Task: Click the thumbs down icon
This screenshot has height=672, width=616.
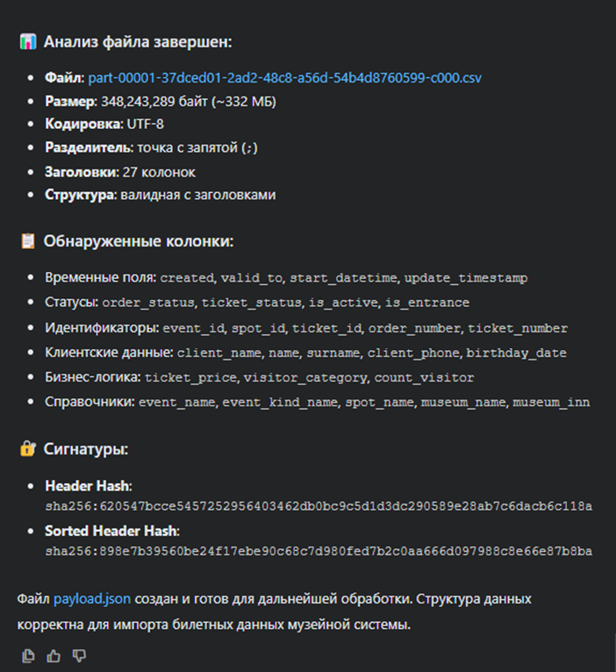Action: coord(79,655)
